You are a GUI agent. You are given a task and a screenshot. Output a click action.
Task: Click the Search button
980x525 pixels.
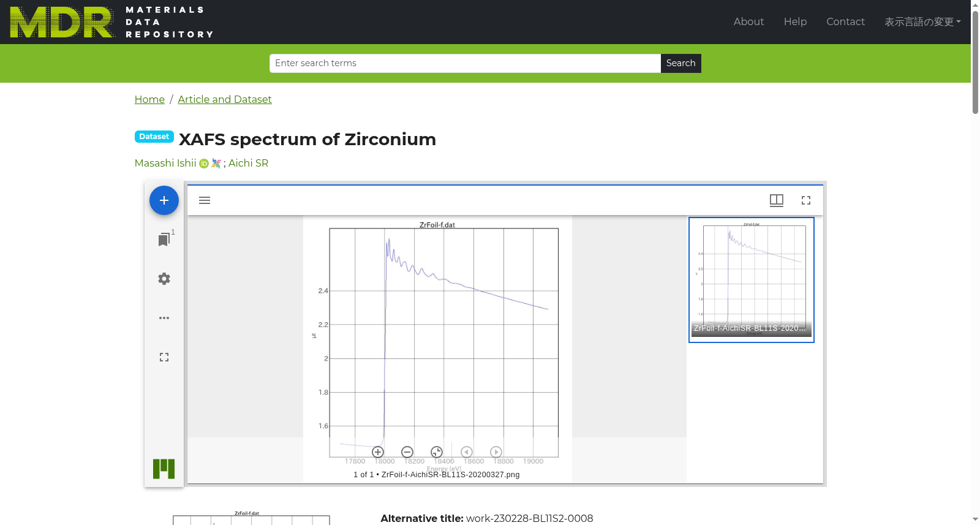681,63
